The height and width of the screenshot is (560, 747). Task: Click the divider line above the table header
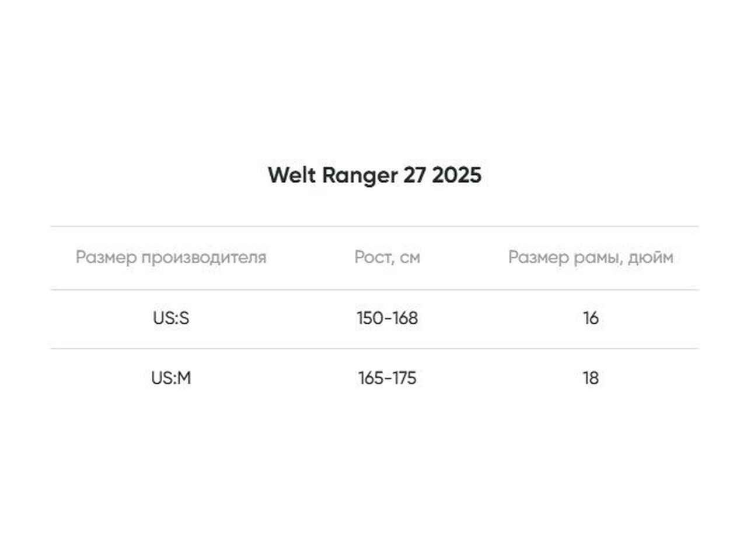374,226
